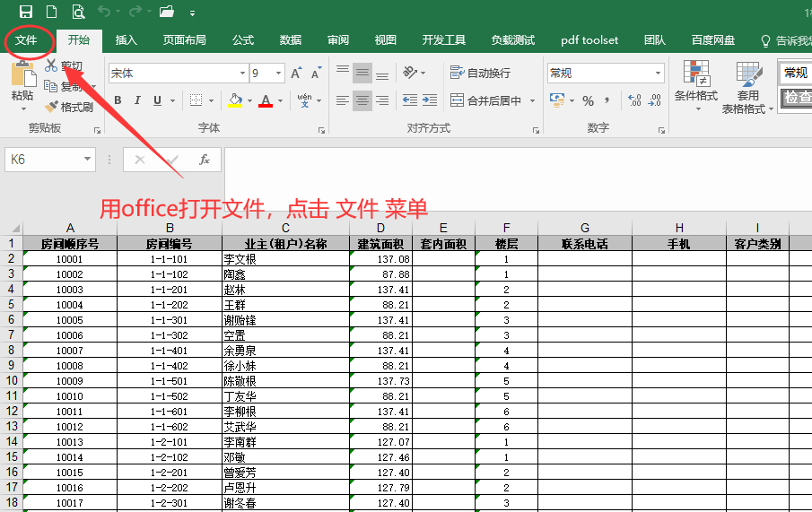Expand the Name Box dropdown for K6

click(x=88, y=160)
